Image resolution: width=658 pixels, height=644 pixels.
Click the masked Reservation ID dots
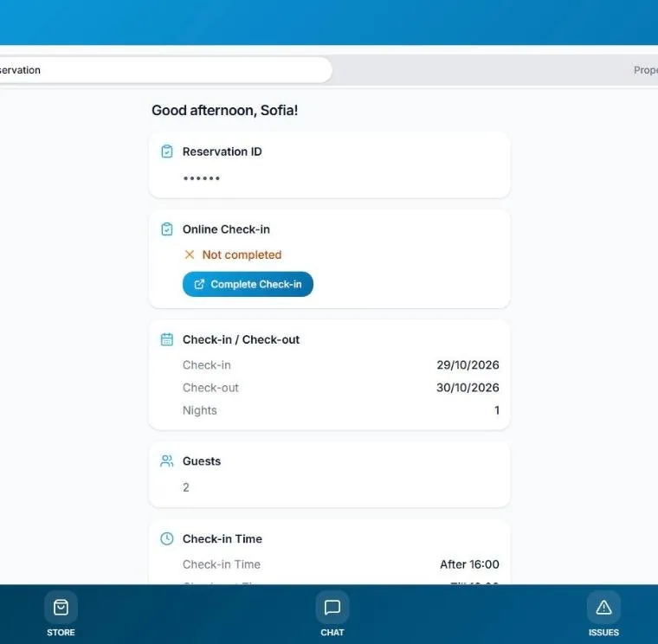[202, 178]
